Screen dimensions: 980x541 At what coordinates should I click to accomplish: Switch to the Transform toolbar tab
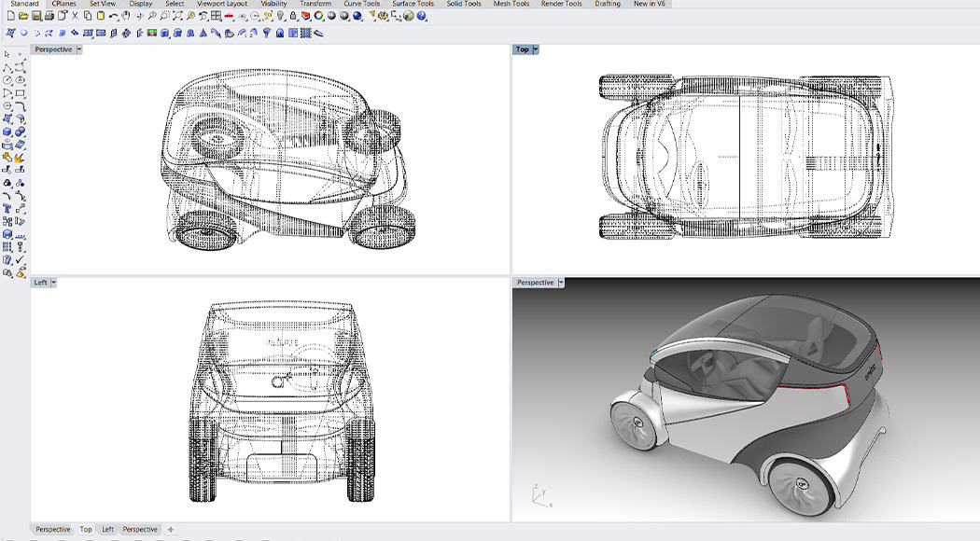pos(315,3)
